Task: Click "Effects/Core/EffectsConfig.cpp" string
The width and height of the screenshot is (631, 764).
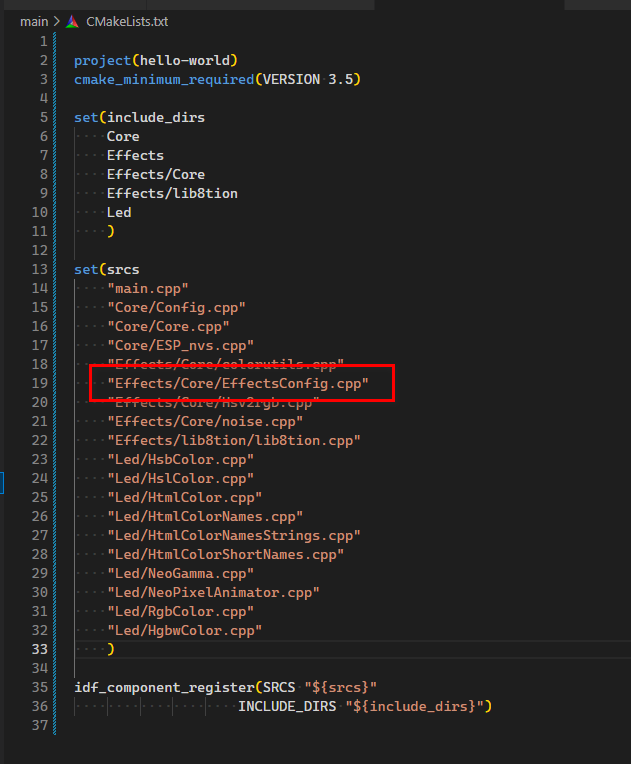Action: [x=238, y=383]
